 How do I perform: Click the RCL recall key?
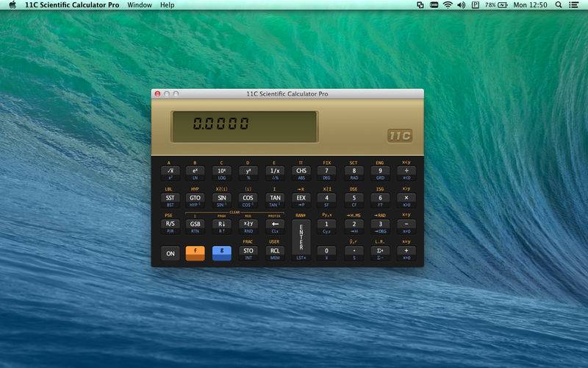point(275,253)
